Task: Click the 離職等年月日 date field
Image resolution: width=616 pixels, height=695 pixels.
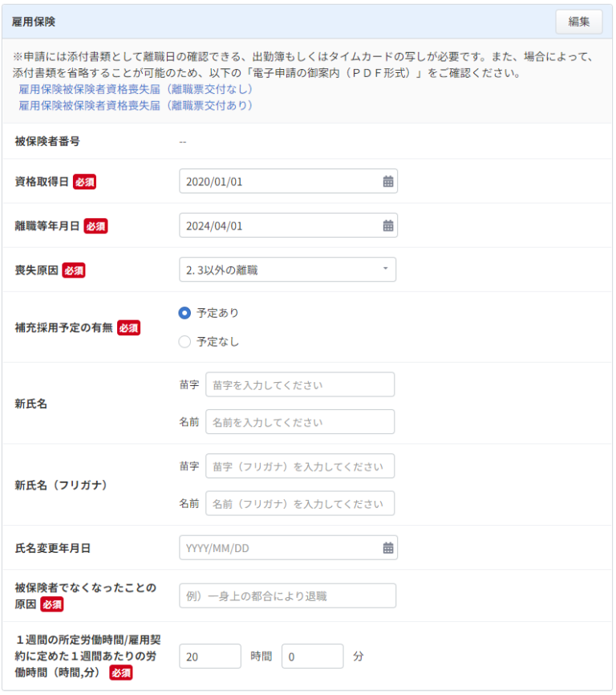Action: pos(277,226)
